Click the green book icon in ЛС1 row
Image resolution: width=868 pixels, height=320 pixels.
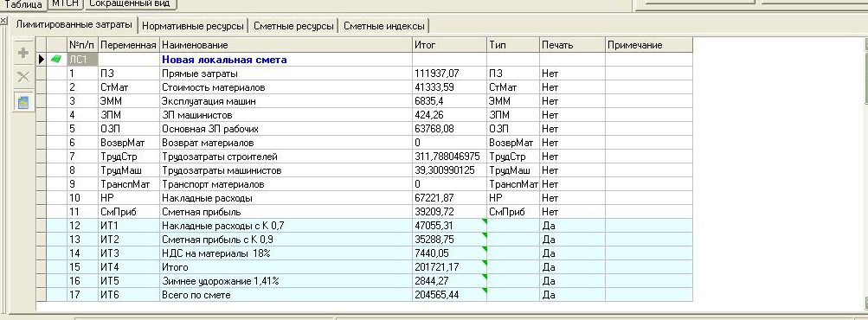pos(56,59)
